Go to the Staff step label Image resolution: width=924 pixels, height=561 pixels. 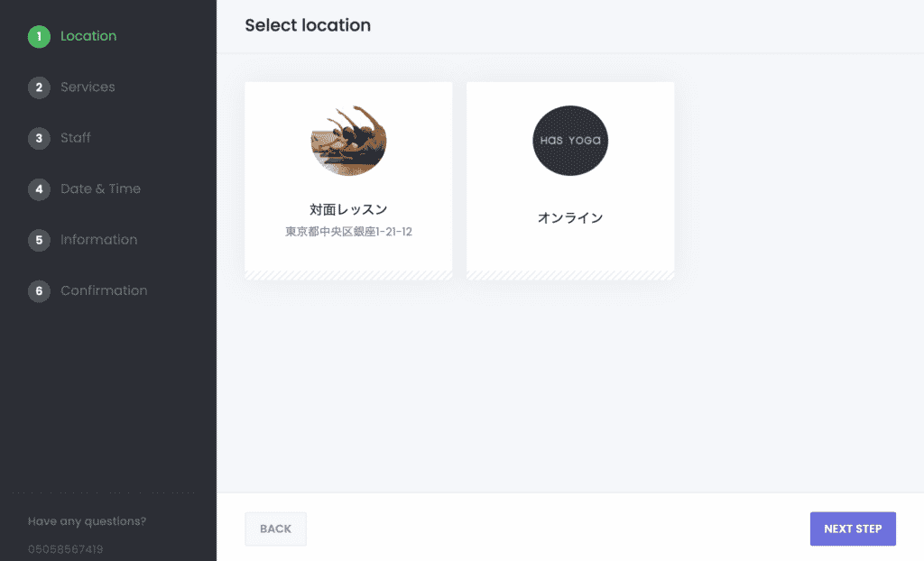coord(76,138)
